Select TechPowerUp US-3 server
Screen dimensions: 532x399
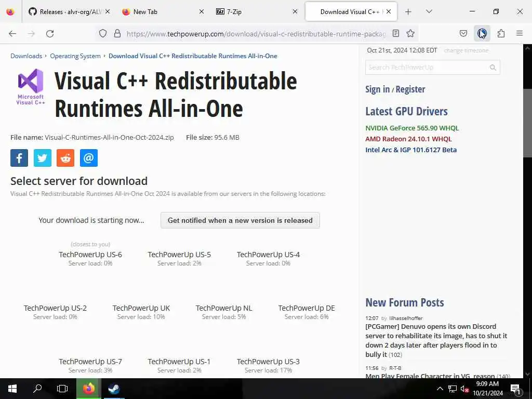click(268, 365)
